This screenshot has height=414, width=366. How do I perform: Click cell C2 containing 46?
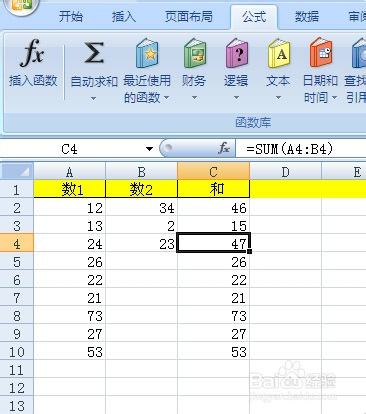(x=214, y=208)
